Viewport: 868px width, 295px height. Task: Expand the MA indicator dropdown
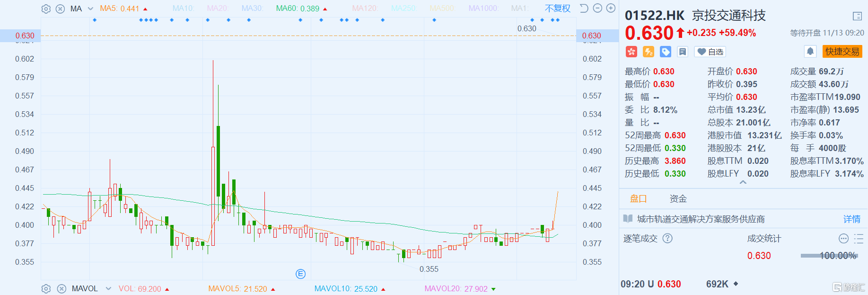click(x=91, y=9)
